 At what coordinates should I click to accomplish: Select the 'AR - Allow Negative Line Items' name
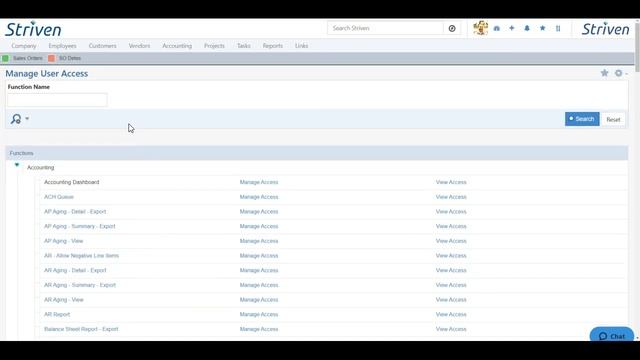pos(81,256)
